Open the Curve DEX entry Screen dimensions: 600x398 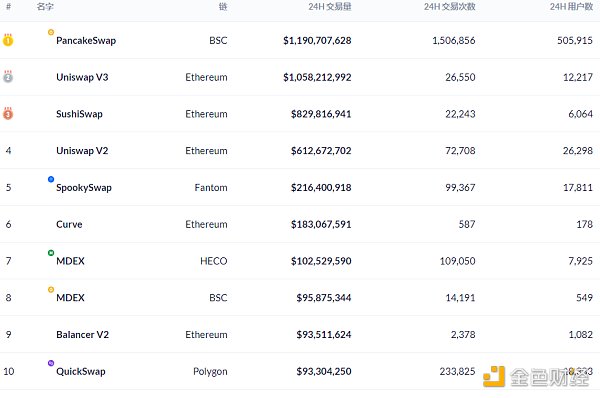tap(69, 224)
